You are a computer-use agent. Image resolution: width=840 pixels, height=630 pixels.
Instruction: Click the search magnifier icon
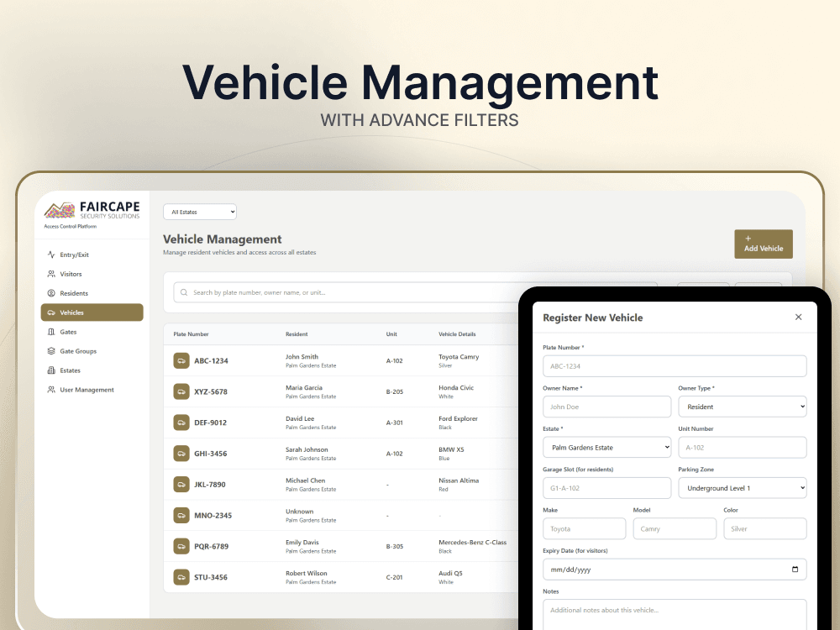coord(184,292)
